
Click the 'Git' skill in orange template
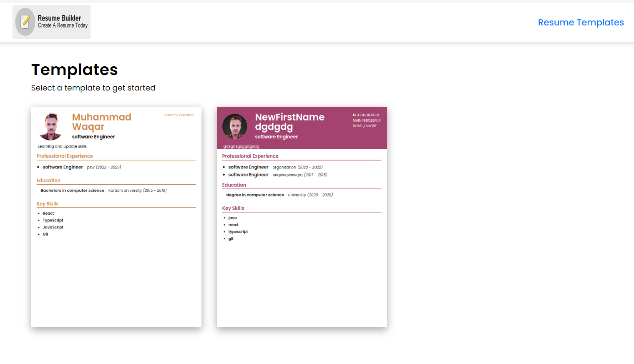pyautogui.click(x=45, y=234)
